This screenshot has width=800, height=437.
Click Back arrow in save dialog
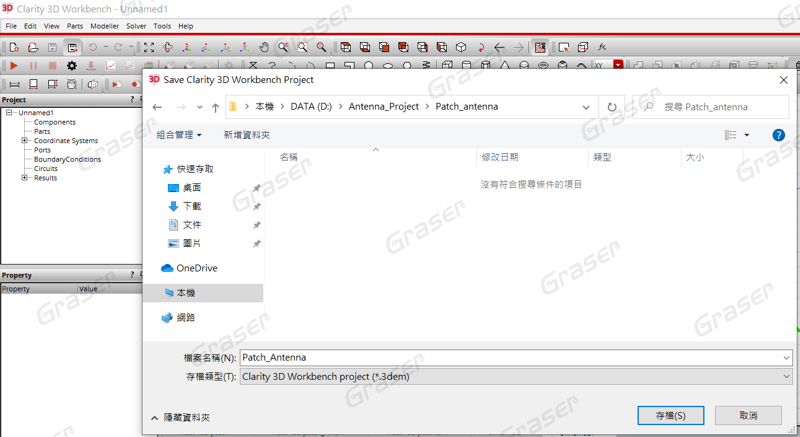coord(157,107)
